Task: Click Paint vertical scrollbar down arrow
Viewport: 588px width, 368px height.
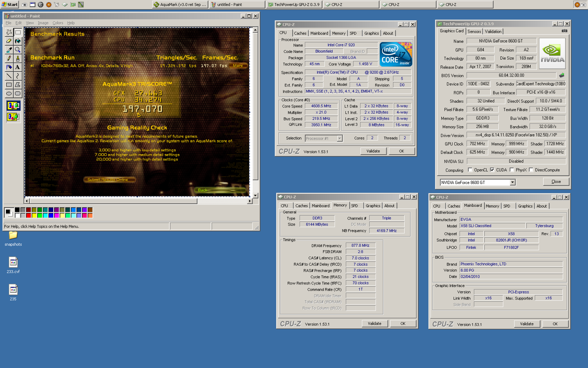Action: (x=255, y=195)
